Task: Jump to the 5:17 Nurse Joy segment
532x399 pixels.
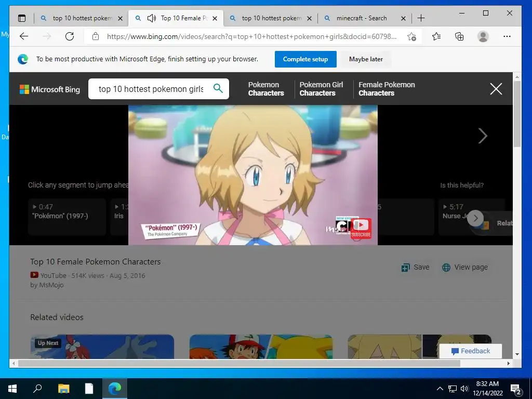Action: (472, 217)
